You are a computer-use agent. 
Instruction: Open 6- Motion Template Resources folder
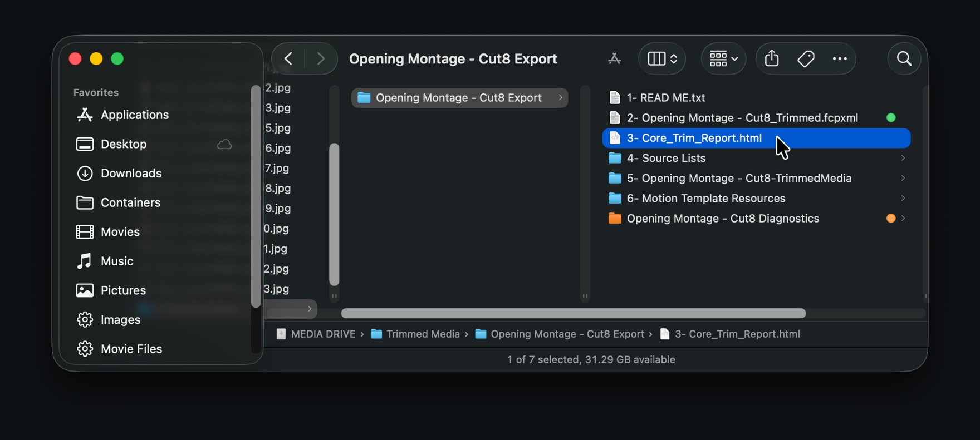point(756,198)
